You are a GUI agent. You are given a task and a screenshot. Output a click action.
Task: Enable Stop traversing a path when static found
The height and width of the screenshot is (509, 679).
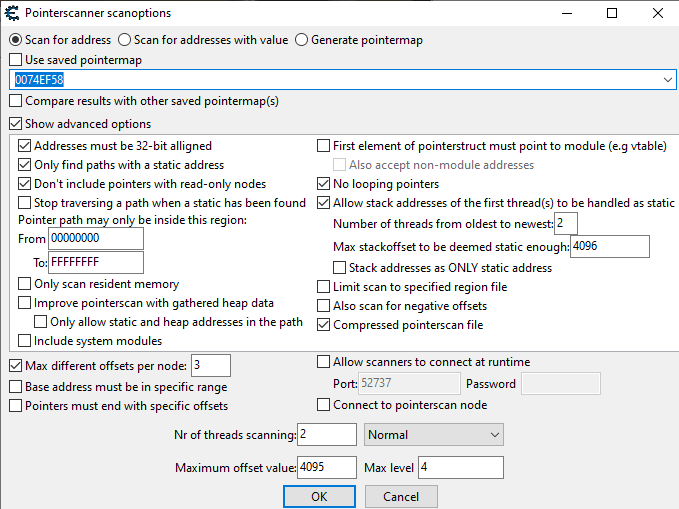[25, 203]
